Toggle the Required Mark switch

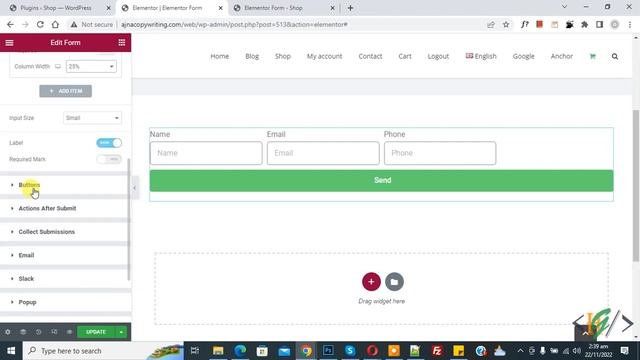point(109,159)
